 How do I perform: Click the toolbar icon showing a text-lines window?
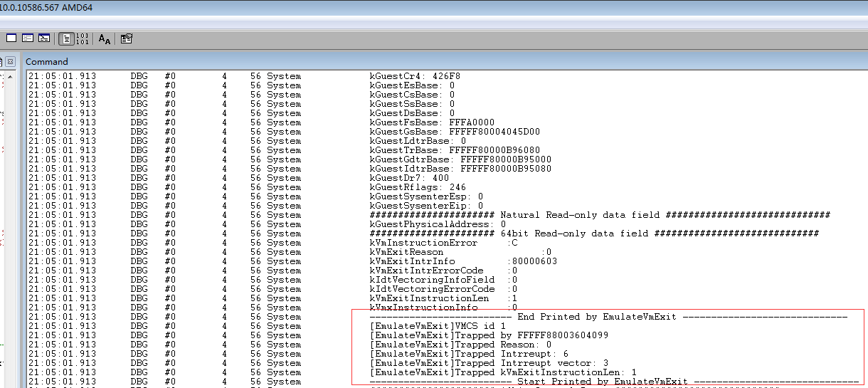[x=28, y=38]
